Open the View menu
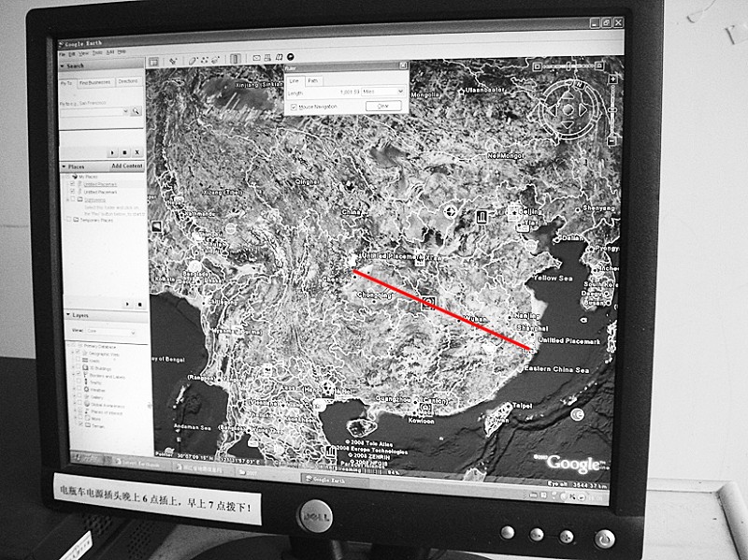748x560 pixels. click(83, 53)
